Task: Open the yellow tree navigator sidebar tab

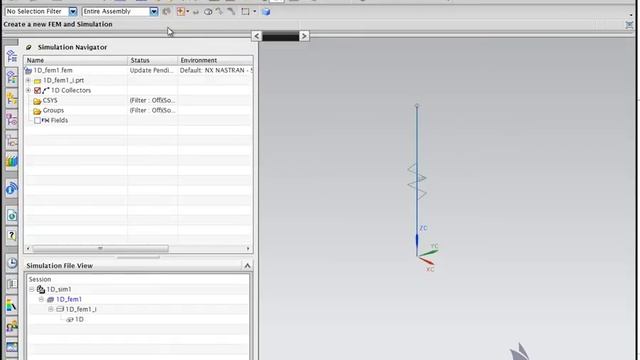Action: (x=11, y=98)
